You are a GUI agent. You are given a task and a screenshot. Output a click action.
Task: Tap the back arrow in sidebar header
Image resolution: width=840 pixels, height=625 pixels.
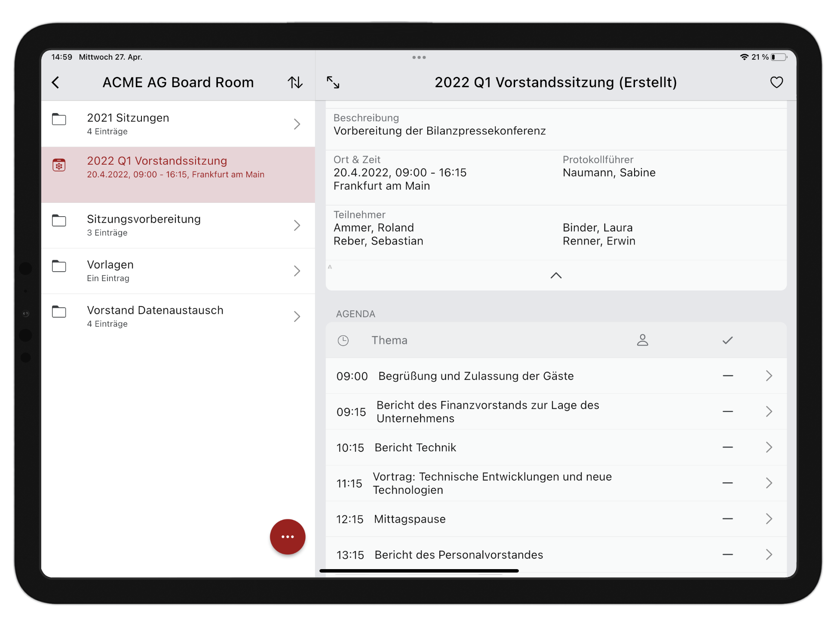click(x=56, y=83)
